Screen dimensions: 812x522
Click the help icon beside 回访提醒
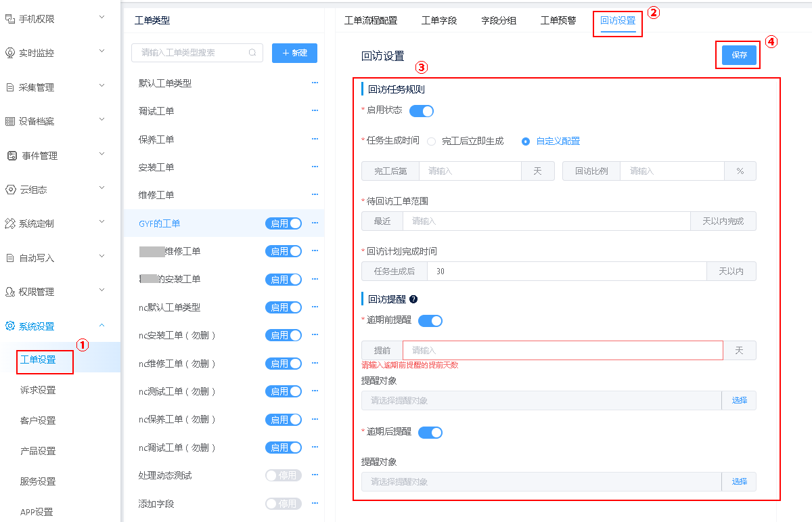tap(413, 299)
